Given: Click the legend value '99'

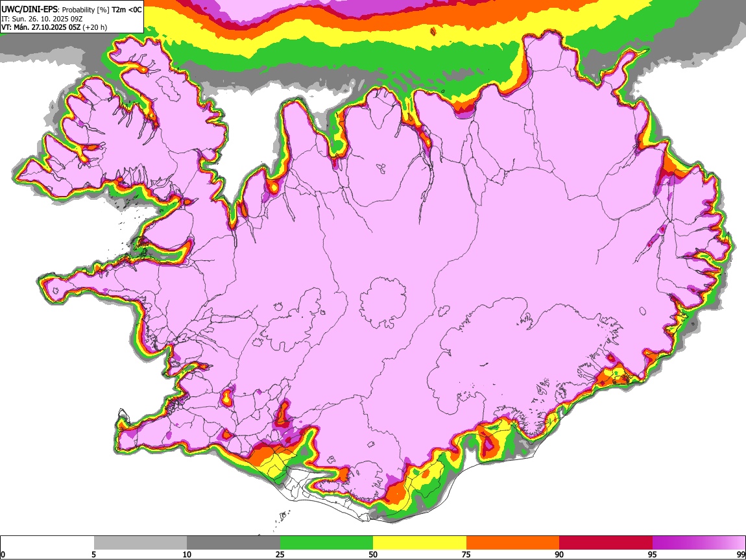Looking at the screenshot, I should pos(741,555).
